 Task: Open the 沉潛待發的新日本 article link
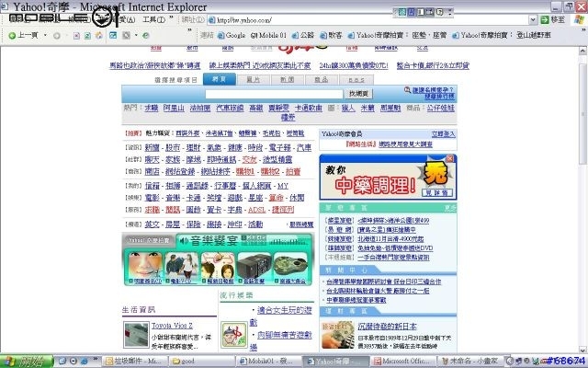click(388, 326)
